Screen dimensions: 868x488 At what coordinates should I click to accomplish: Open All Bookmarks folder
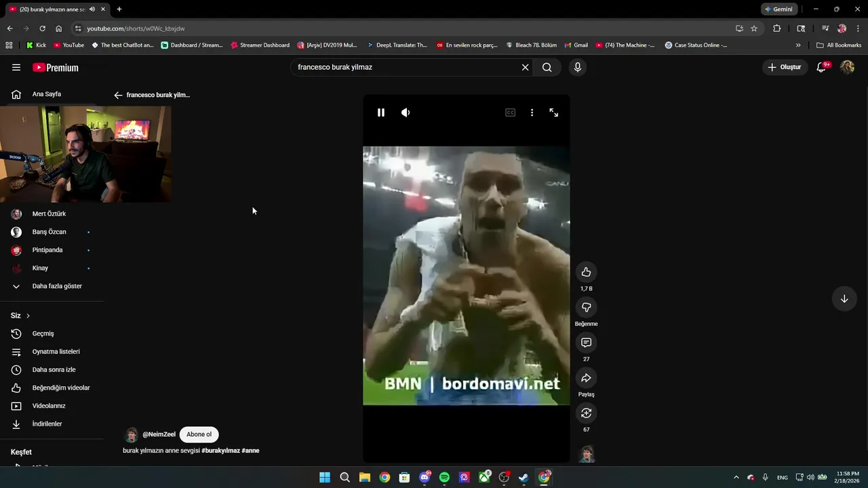coord(839,45)
